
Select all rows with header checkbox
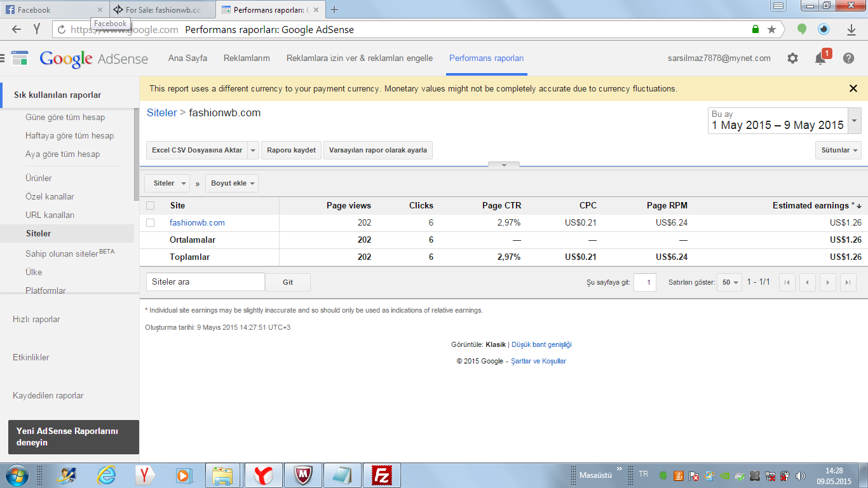click(151, 205)
